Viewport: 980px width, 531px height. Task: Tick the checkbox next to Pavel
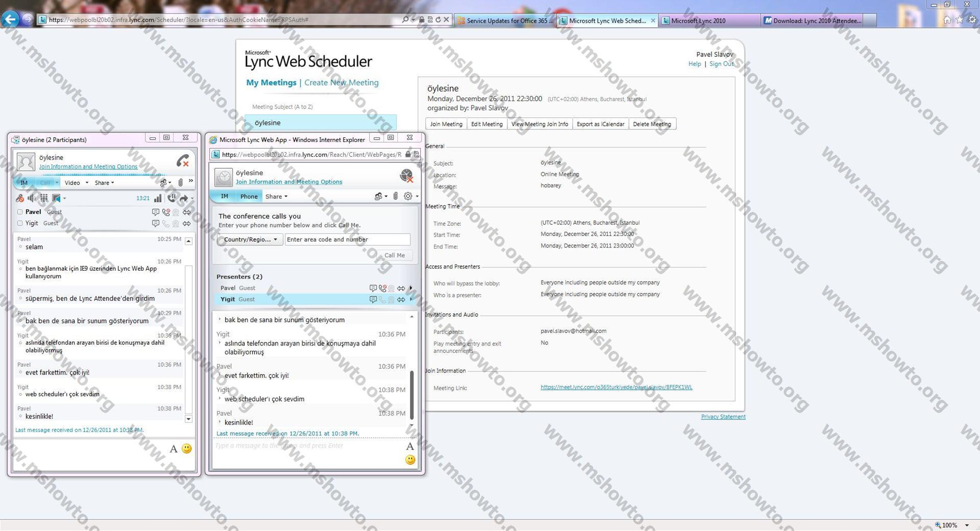20,212
